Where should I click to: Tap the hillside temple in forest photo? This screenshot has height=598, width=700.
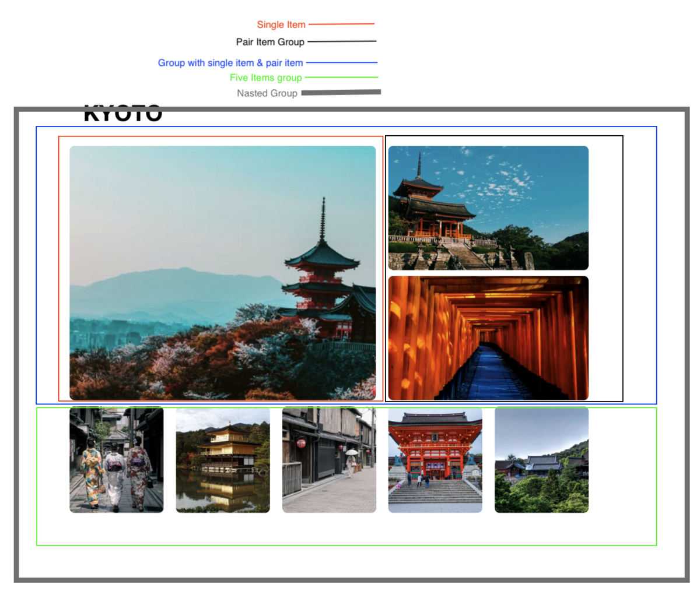click(541, 460)
